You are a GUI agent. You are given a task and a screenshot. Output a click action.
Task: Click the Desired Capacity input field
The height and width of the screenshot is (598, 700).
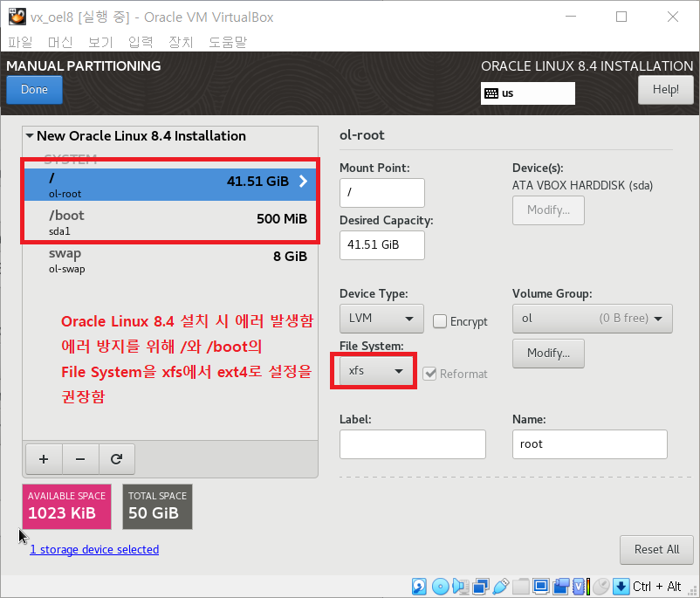click(382, 245)
